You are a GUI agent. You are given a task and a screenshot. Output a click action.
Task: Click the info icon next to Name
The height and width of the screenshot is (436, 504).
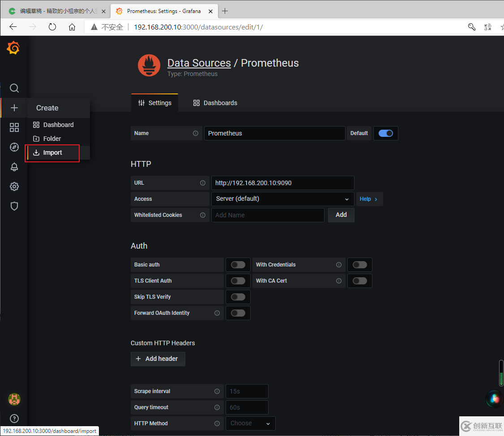(x=196, y=133)
